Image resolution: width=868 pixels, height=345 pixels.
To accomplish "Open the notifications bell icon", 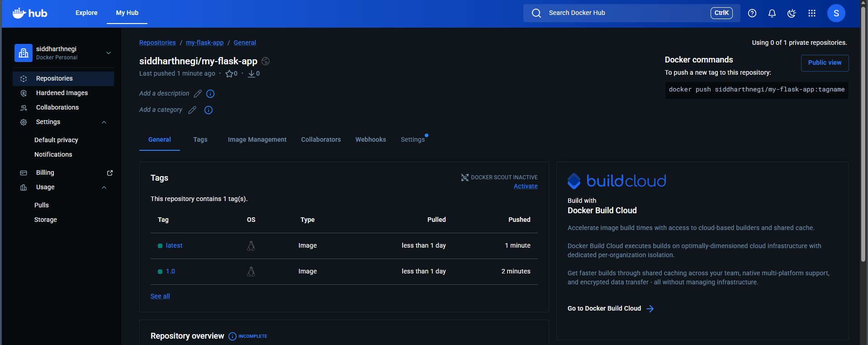I will (772, 13).
